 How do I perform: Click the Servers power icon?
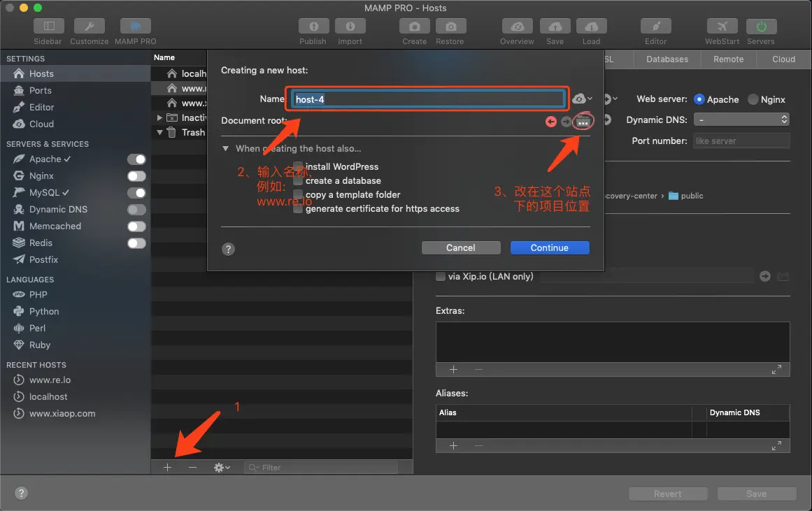click(761, 26)
